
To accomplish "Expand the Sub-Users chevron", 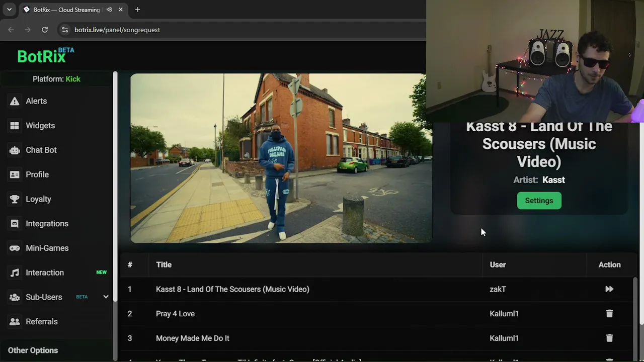I will (106, 297).
